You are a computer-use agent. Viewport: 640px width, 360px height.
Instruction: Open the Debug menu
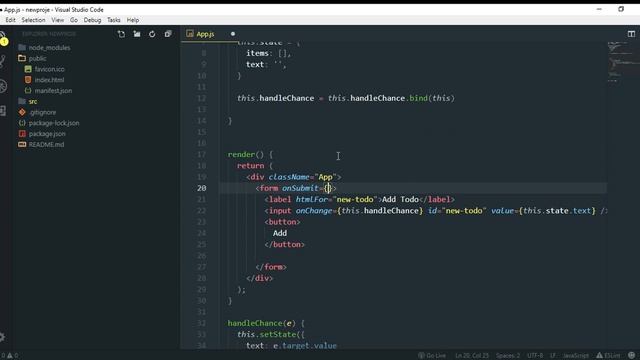[92, 20]
